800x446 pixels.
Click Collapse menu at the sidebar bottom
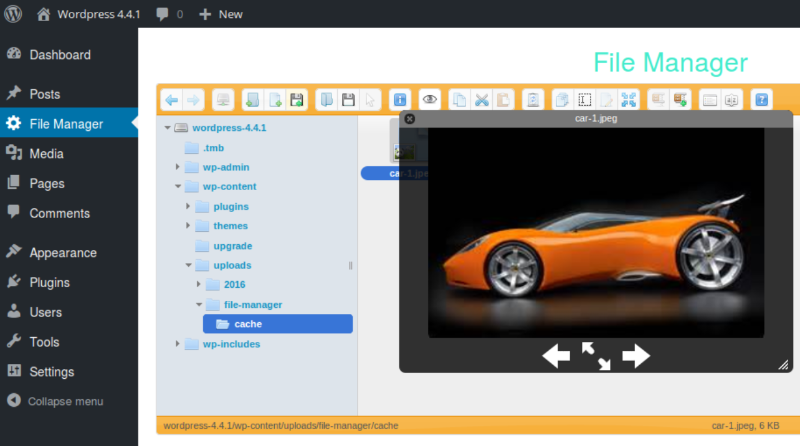(65, 401)
